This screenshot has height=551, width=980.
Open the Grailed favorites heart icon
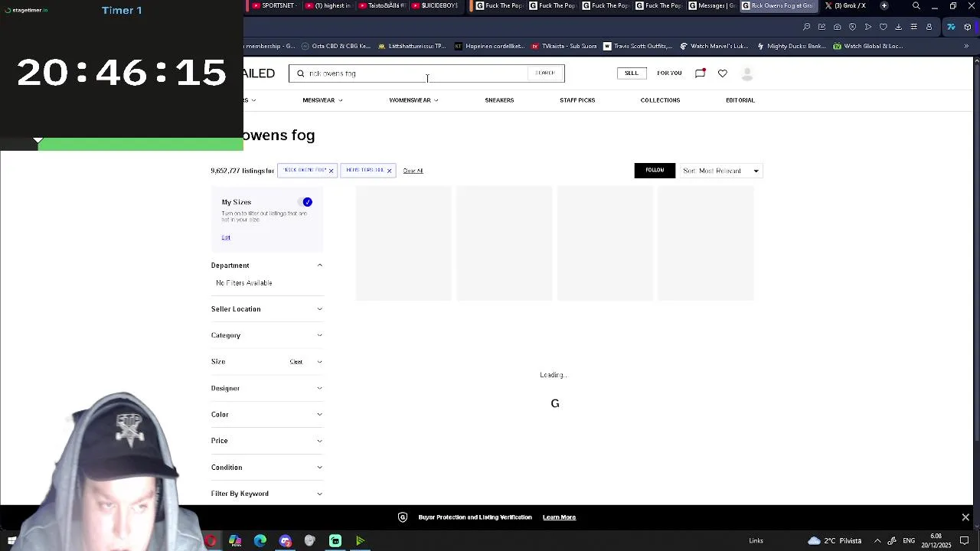click(722, 73)
